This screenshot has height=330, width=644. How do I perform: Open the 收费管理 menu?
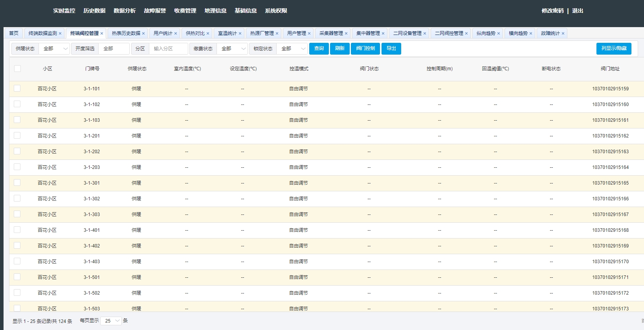pyautogui.click(x=185, y=11)
